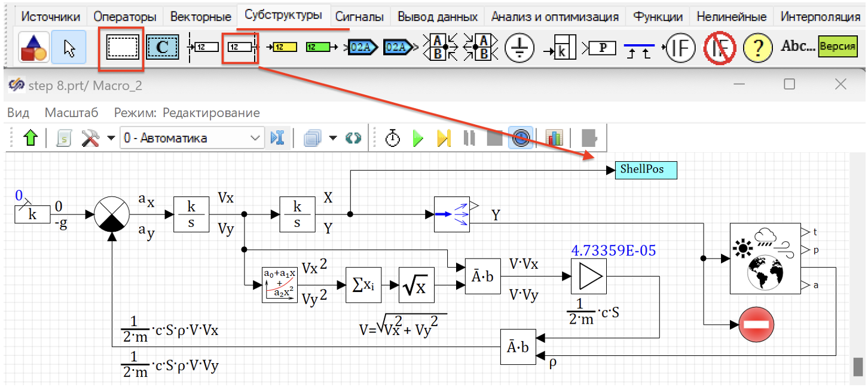This screenshot has height=387, width=868.
Task: Select the triangle gain amplifier block
Action: (x=588, y=277)
